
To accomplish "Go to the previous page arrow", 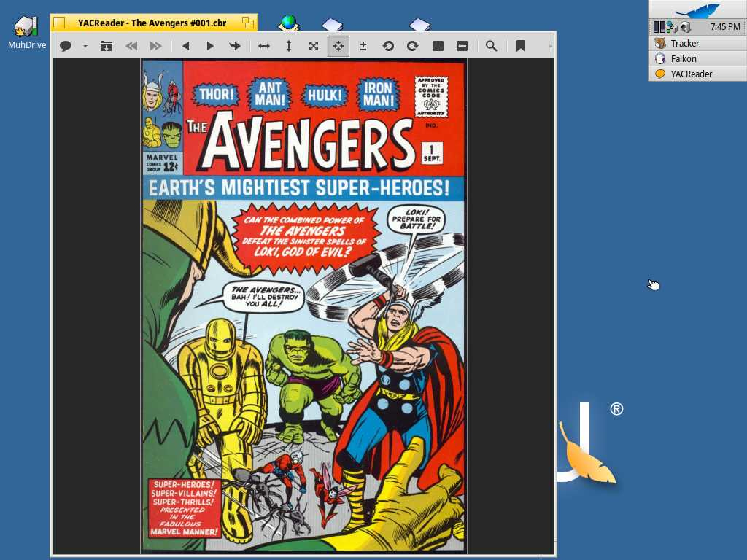I will 186,46.
